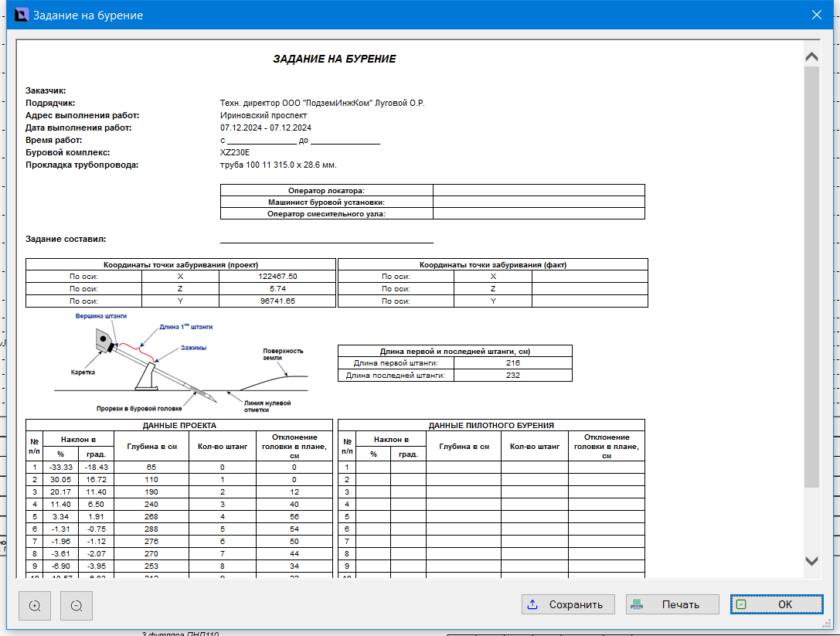The height and width of the screenshot is (636, 840).
Task: Click the Длина первой и последней штанги, см) header
Action: (455, 352)
